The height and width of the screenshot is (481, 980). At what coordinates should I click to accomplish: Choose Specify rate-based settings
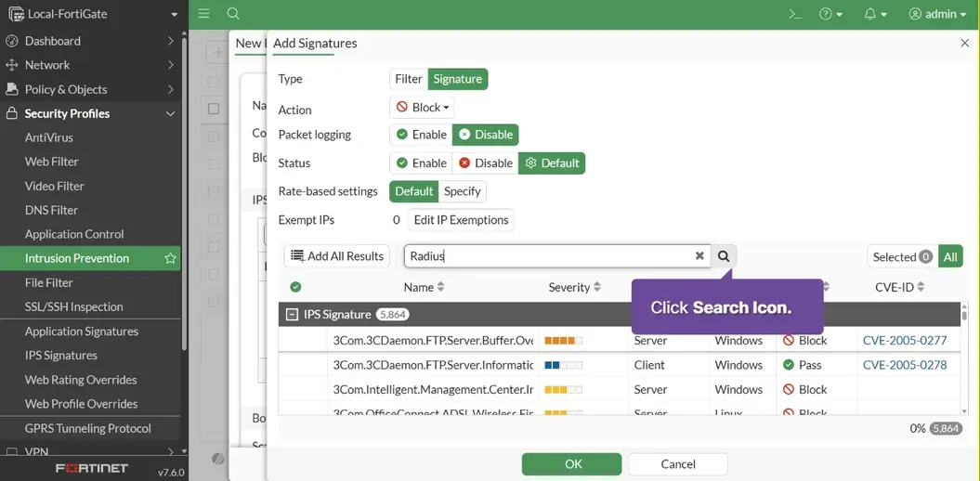point(462,191)
